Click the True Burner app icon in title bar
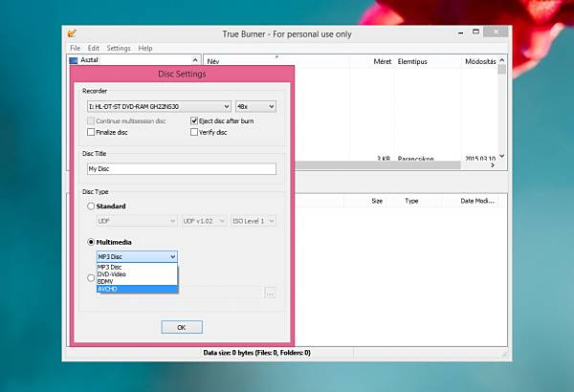This screenshot has width=574, height=392. [72, 33]
